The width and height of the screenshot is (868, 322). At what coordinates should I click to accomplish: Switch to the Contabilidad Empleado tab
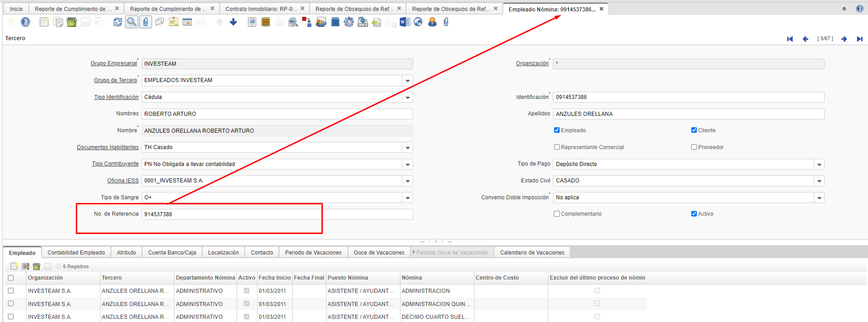[76, 253]
